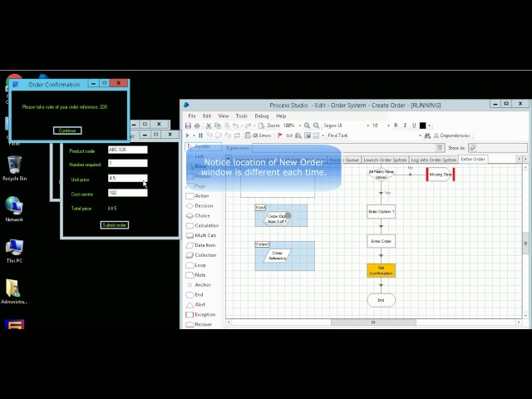Pause the running process
Image resolution: width=532 pixels, height=399 pixels.
coord(200,135)
